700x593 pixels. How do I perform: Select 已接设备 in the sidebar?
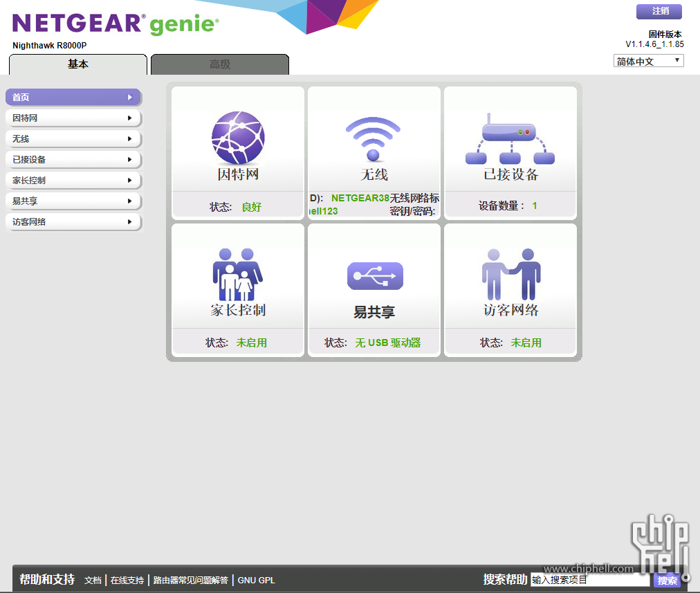(73, 159)
